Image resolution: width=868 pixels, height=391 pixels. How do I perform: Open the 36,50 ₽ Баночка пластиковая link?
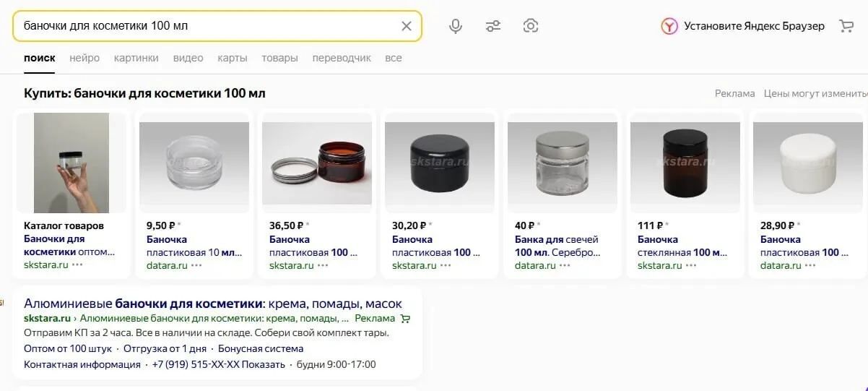click(x=313, y=246)
